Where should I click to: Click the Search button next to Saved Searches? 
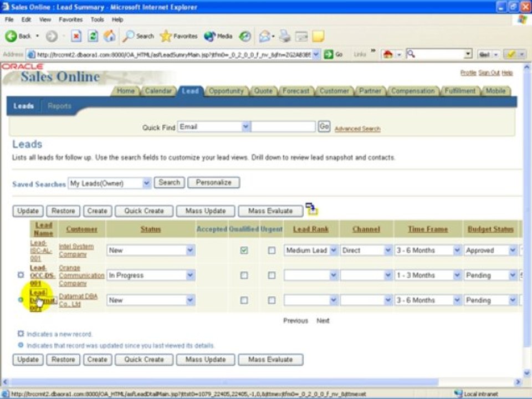pyautogui.click(x=170, y=182)
